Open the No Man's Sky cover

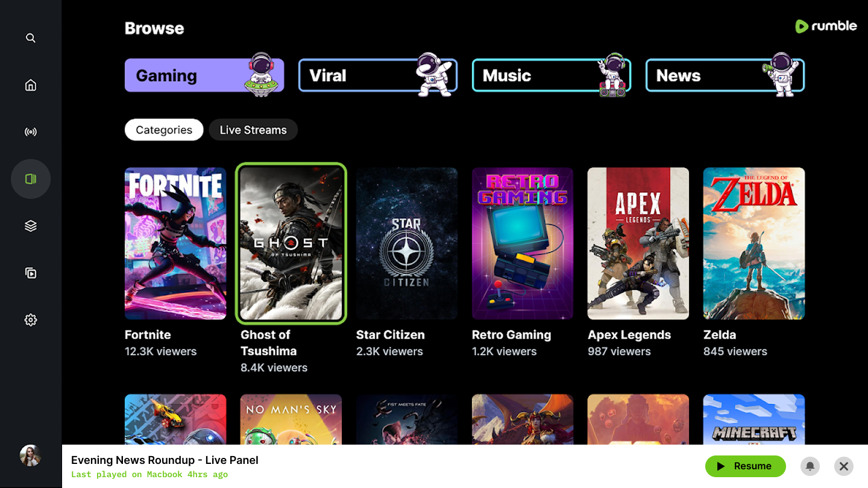coord(291,419)
